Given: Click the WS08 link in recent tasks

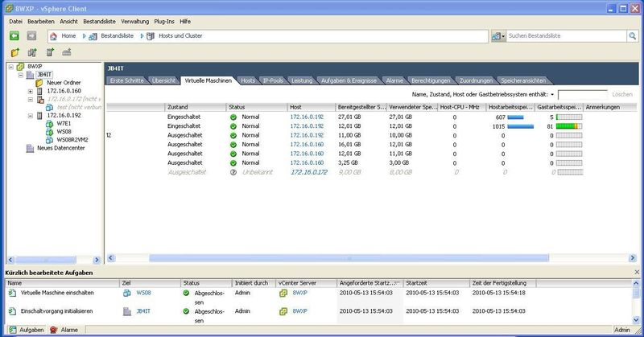Looking at the screenshot, I should pyautogui.click(x=143, y=294).
